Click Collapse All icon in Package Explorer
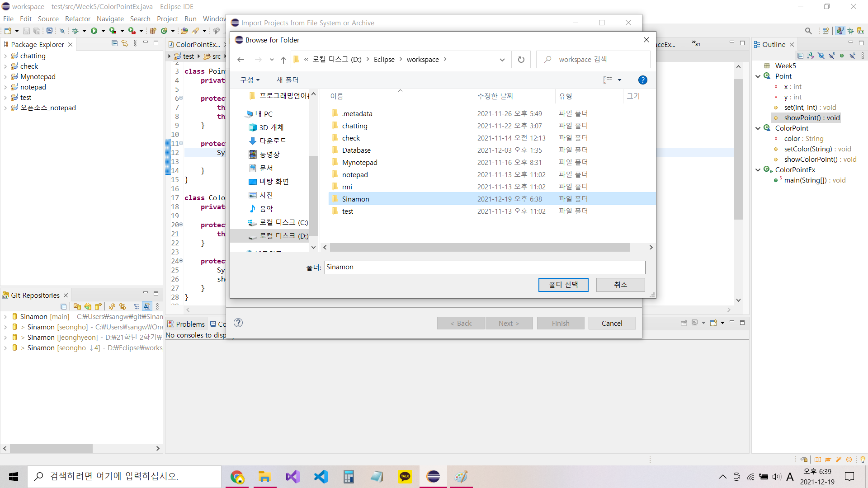 point(114,43)
